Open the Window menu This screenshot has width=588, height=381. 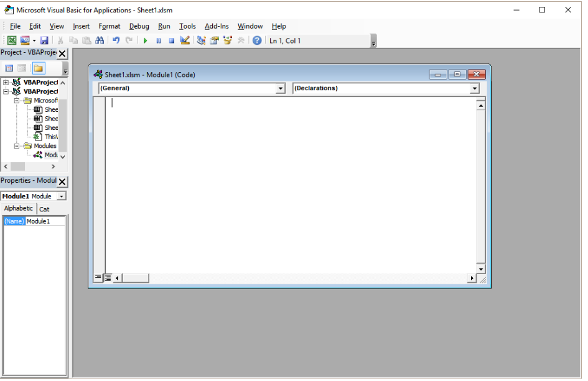tap(250, 26)
